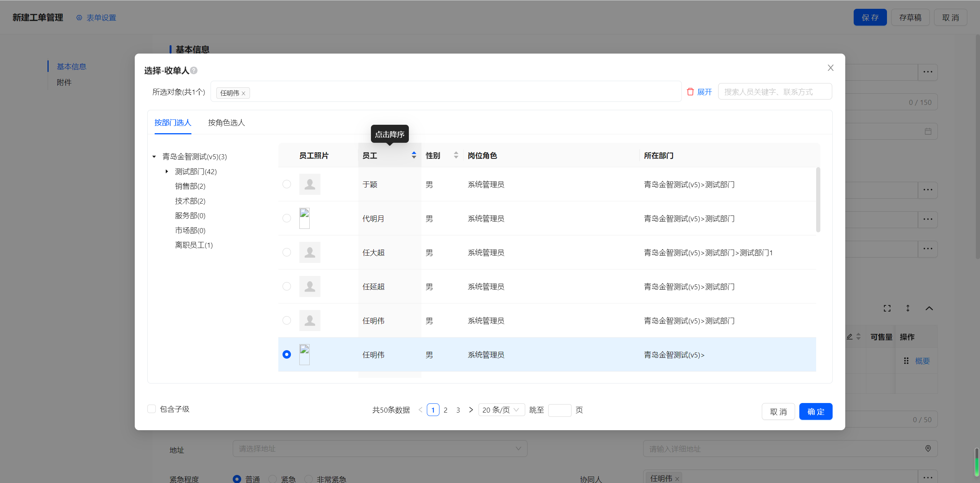Select 非常紧急 urgency radio button
Viewport: 980px width, 483px height.
coord(308,479)
